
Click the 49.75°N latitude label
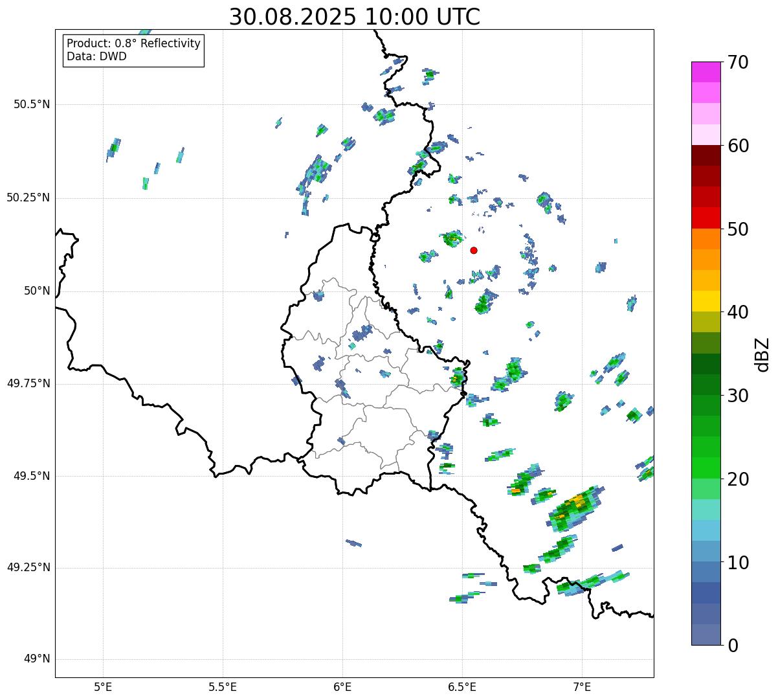28,383
